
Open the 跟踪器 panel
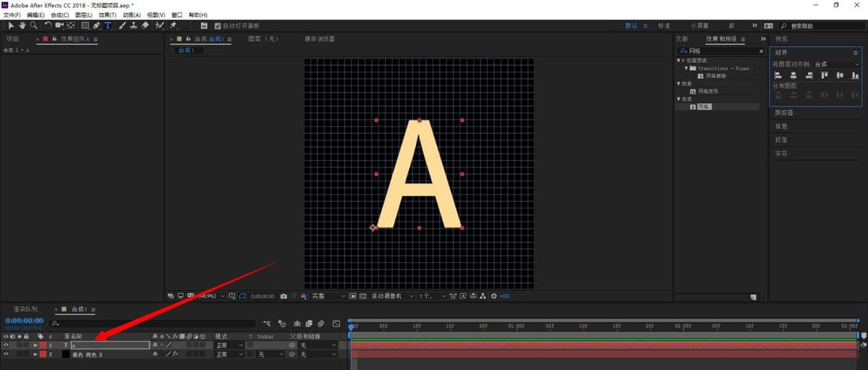point(784,113)
